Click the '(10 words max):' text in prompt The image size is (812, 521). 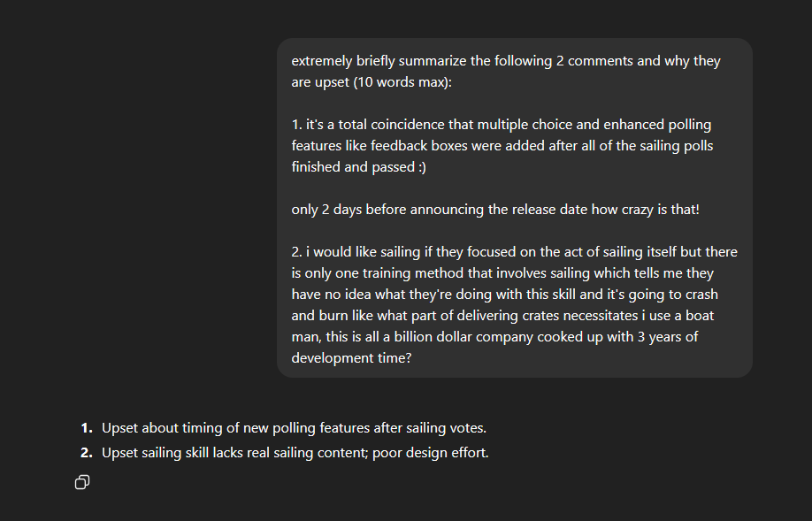tap(402, 82)
